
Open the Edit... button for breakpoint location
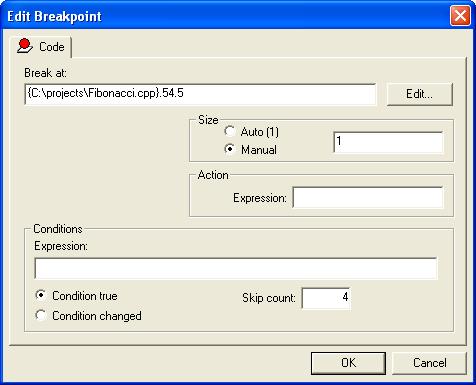pos(419,94)
